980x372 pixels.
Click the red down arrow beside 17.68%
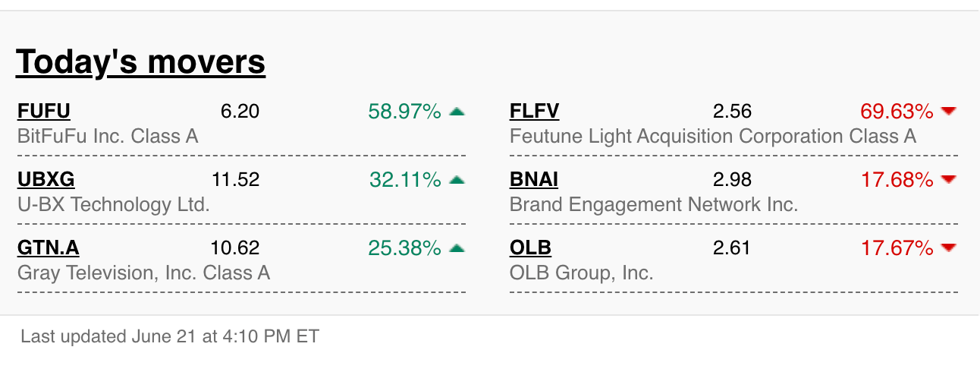[948, 180]
